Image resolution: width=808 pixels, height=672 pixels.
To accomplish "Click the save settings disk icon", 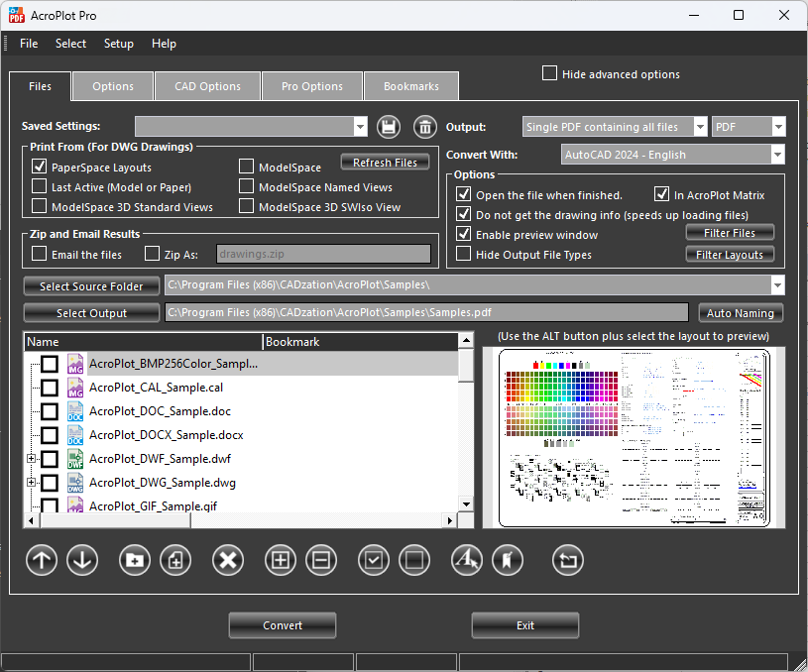I will click(x=389, y=127).
